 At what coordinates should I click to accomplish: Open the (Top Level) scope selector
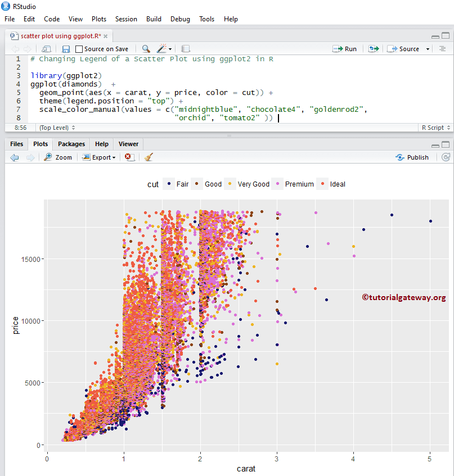(x=57, y=128)
